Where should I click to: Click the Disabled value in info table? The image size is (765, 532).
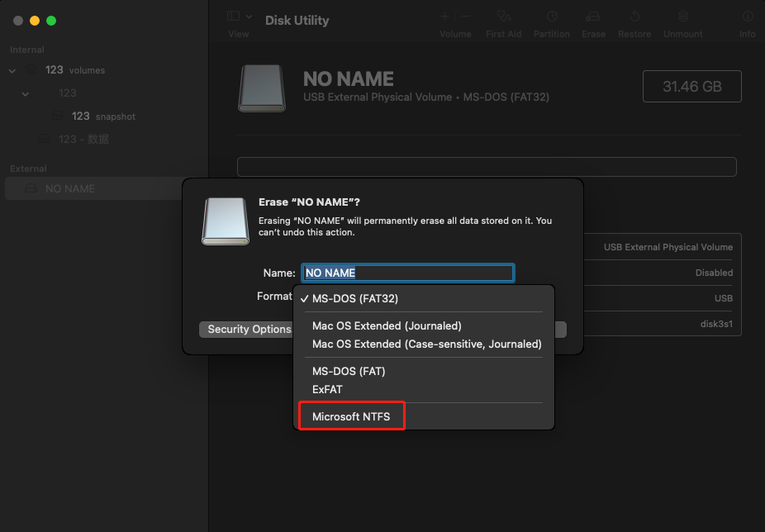(714, 273)
